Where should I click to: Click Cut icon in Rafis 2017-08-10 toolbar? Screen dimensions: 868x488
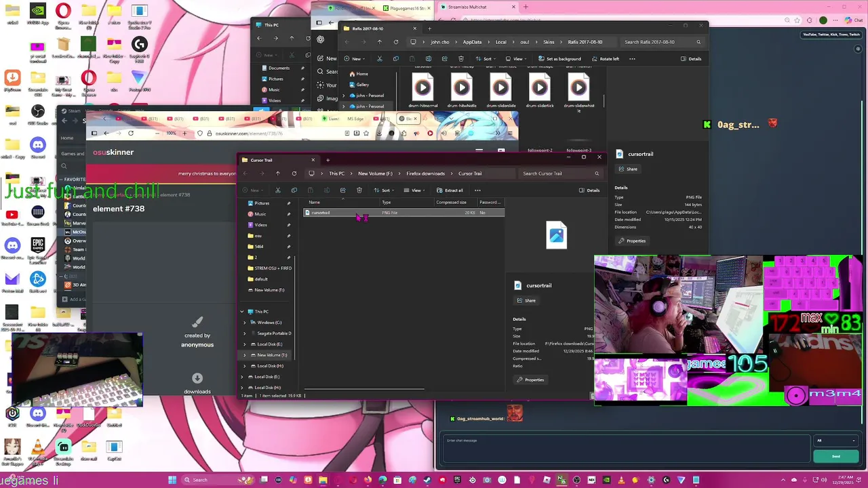click(379, 59)
